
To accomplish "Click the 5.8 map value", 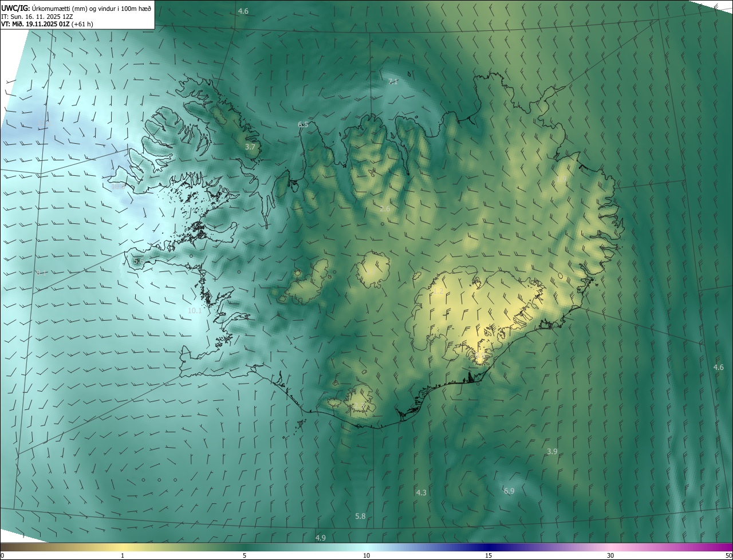I will [x=360, y=516].
